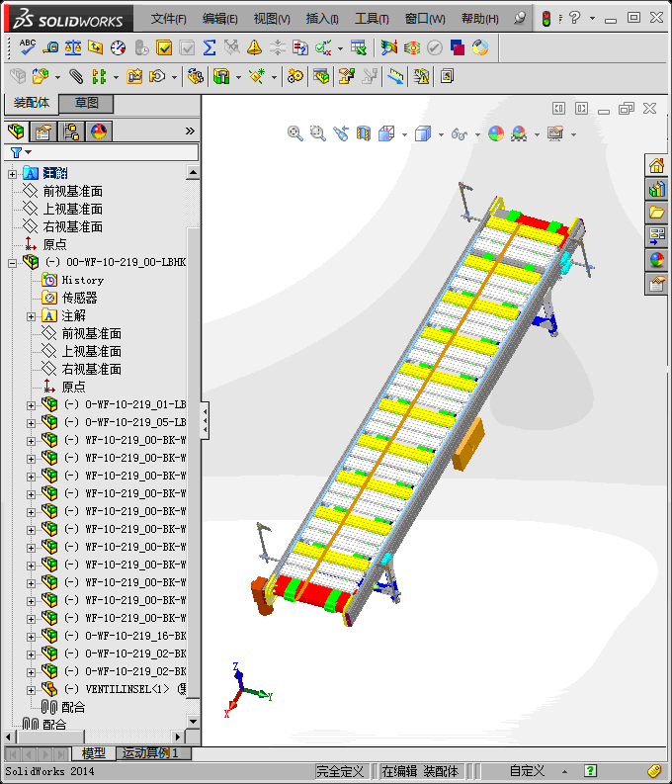Open the DisplayManager tab icon

tap(99, 131)
